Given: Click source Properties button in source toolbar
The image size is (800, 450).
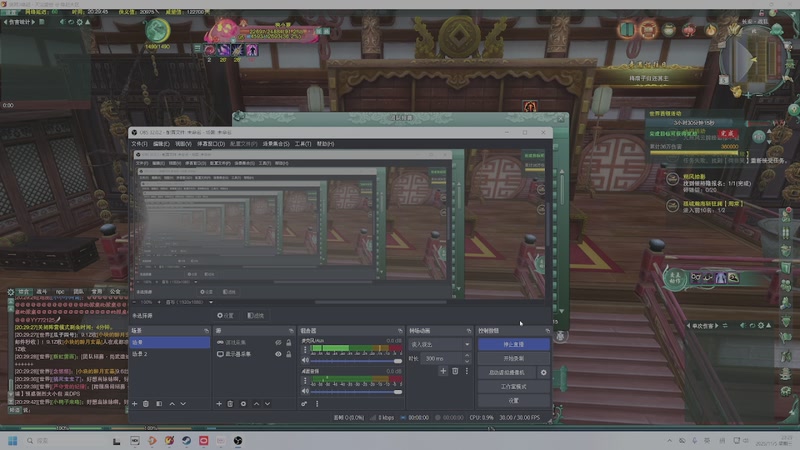Looking at the screenshot, I should [x=225, y=315].
